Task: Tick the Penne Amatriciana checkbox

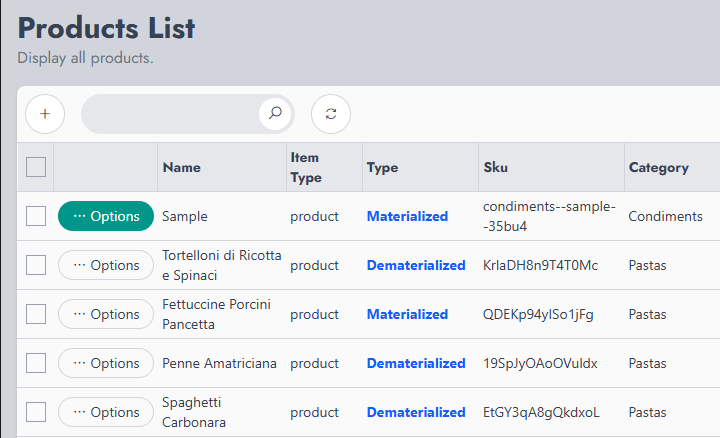Action: [x=36, y=363]
